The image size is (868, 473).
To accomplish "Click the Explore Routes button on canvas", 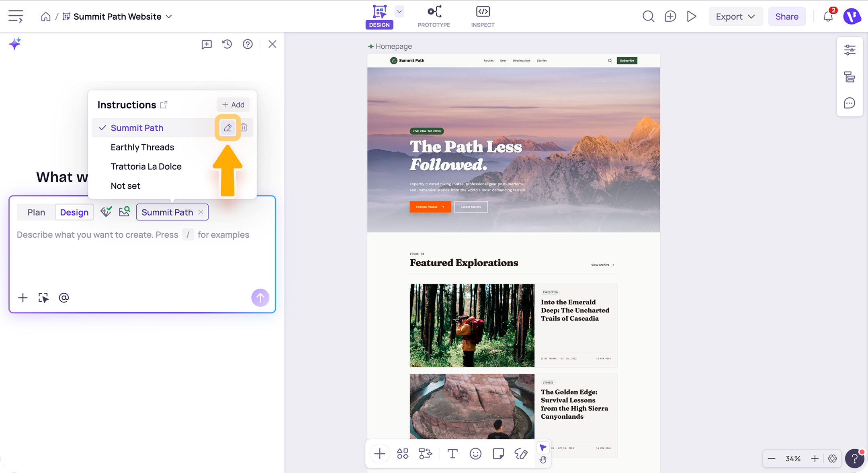I will tap(430, 207).
